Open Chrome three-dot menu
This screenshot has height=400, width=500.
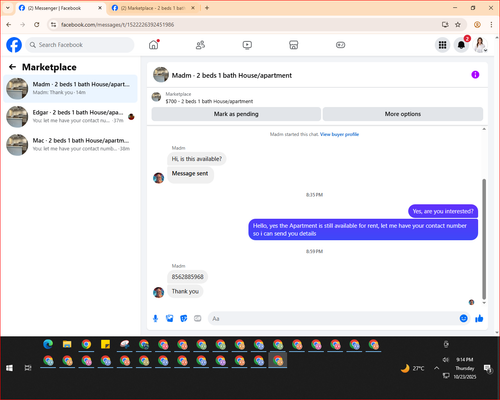(491, 25)
